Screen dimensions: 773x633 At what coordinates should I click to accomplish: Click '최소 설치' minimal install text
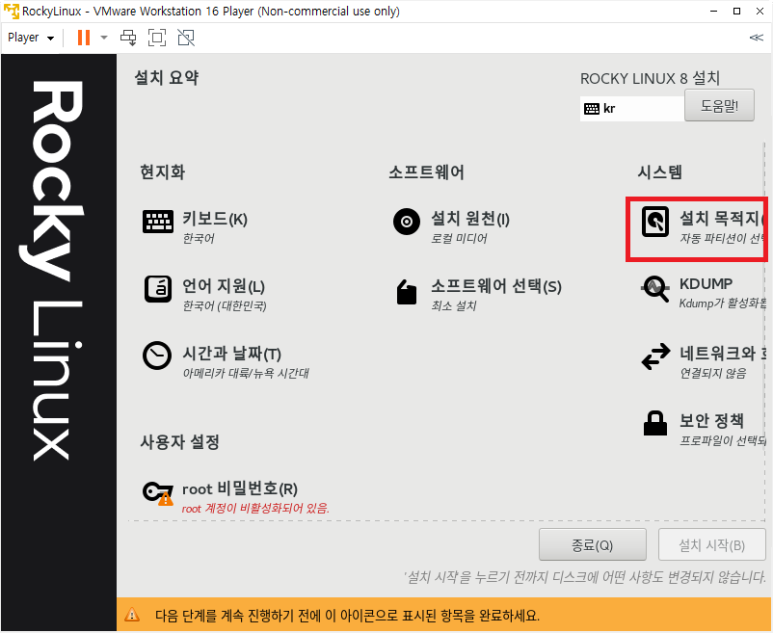click(x=454, y=306)
